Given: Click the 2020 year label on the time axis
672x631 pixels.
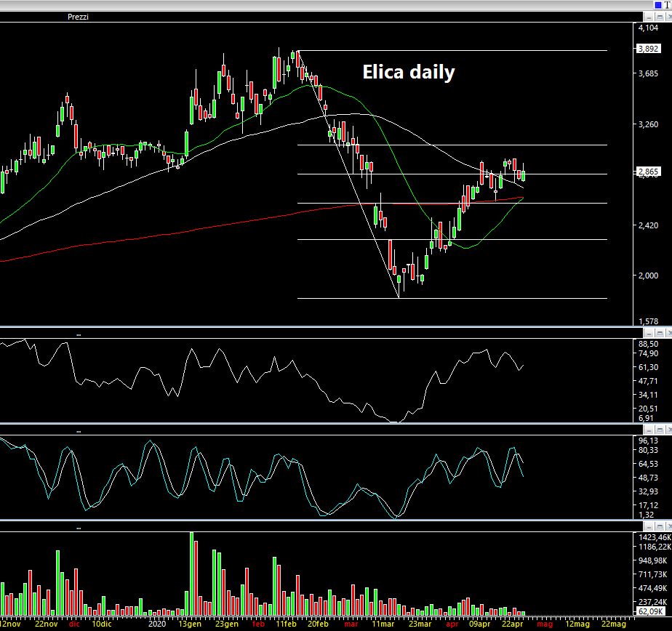Looking at the screenshot, I should click(x=157, y=624).
